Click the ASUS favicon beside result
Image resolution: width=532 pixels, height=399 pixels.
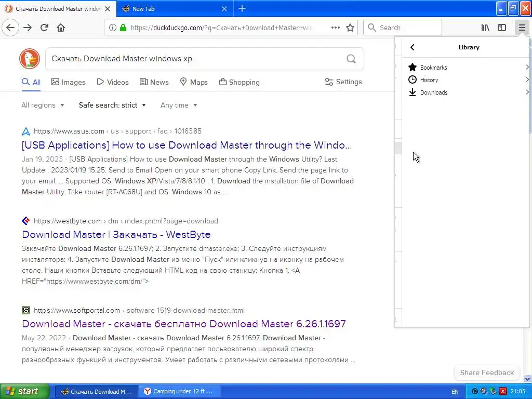pos(26,131)
